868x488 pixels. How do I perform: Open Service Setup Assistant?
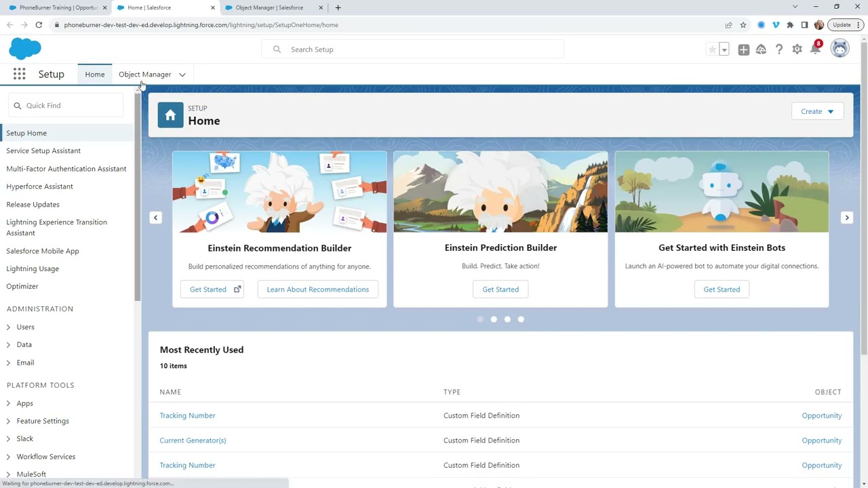[43, 151]
